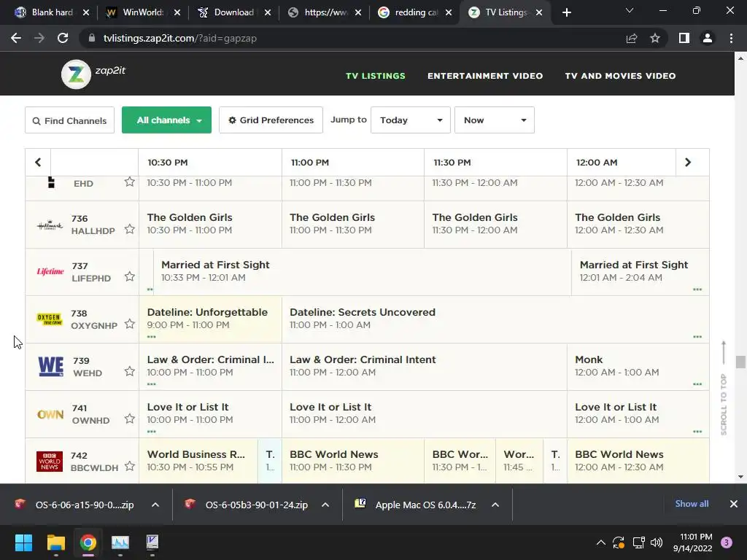Favorite channel 738 OXYGNHP star
Screen dimensions: 747x560
(130, 324)
